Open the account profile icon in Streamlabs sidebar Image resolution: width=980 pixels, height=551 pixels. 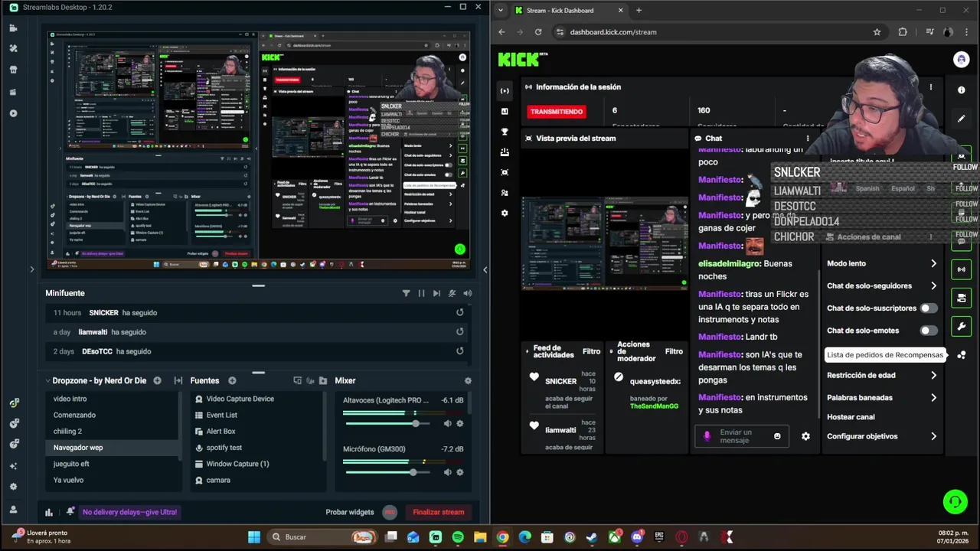[x=13, y=509]
